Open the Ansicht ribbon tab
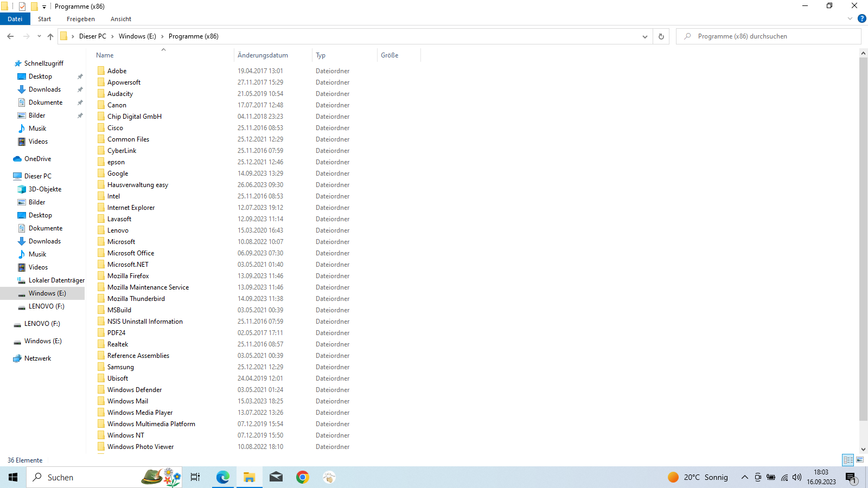 (120, 19)
